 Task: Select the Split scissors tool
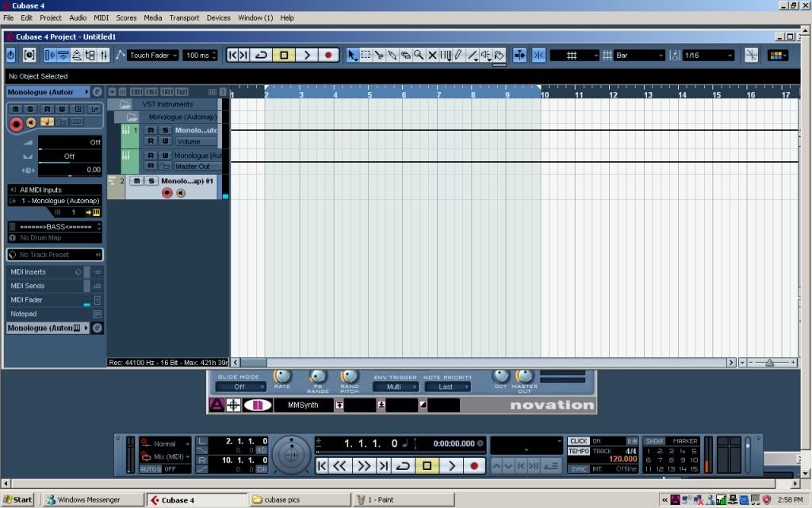coord(379,55)
